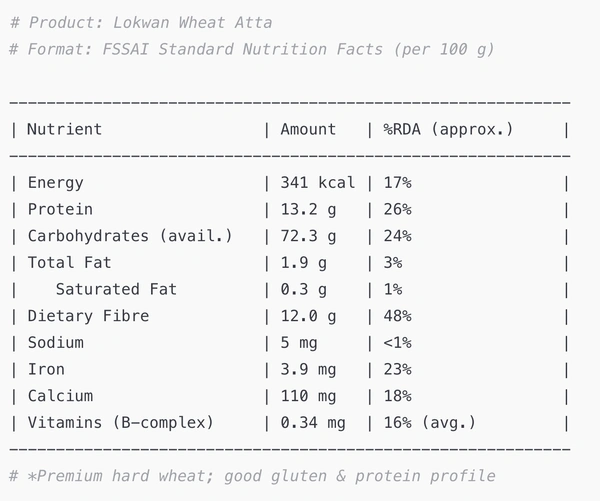
Task: Click the Calcium row label
Action: tap(60, 396)
